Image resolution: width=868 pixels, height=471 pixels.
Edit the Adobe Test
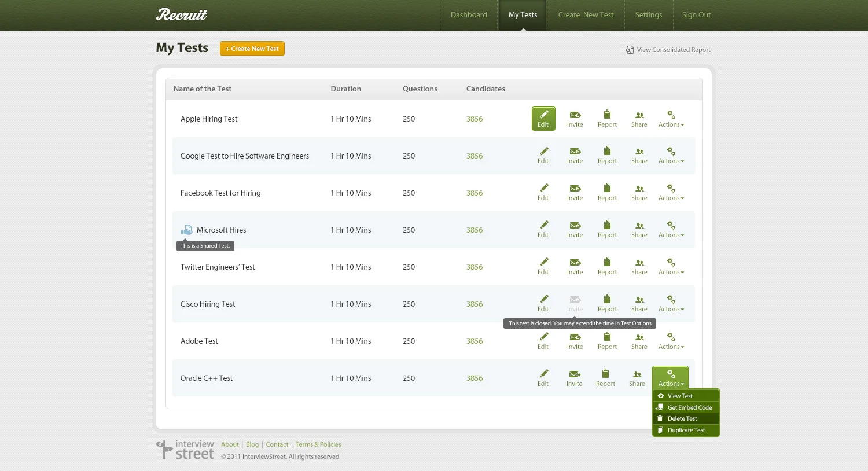coord(543,341)
